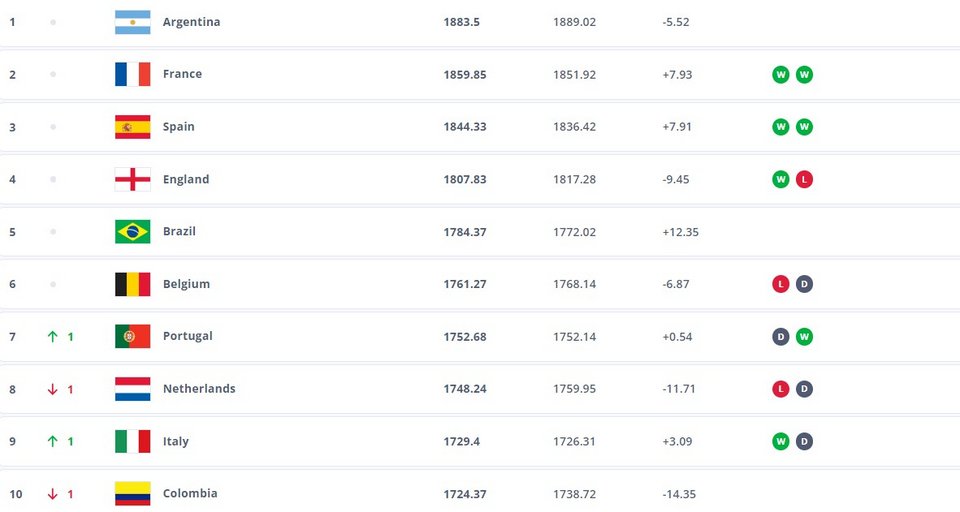This screenshot has width=960, height=512.
Task: Click the Belgium flag icon
Action: [132, 284]
